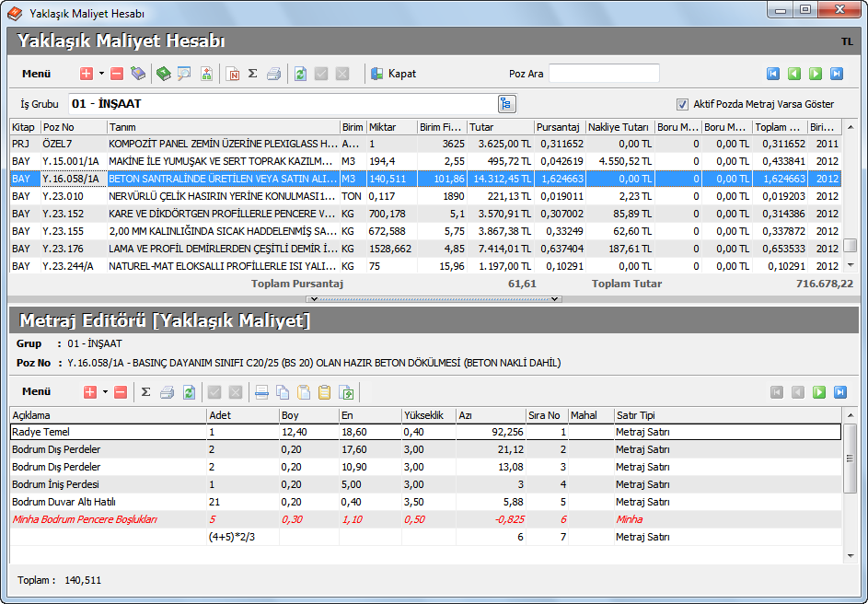Click next record arrow in Metraj Editörü toolbar

818,392
